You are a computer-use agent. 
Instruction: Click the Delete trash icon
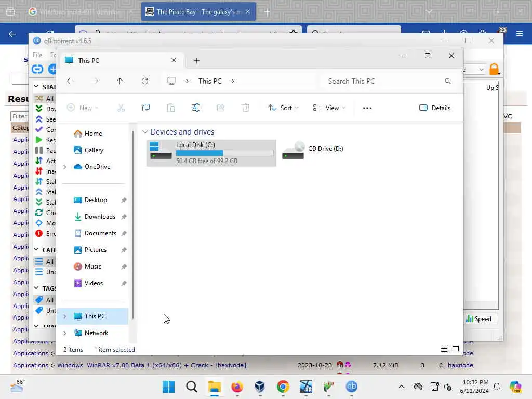tap(246, 108)
